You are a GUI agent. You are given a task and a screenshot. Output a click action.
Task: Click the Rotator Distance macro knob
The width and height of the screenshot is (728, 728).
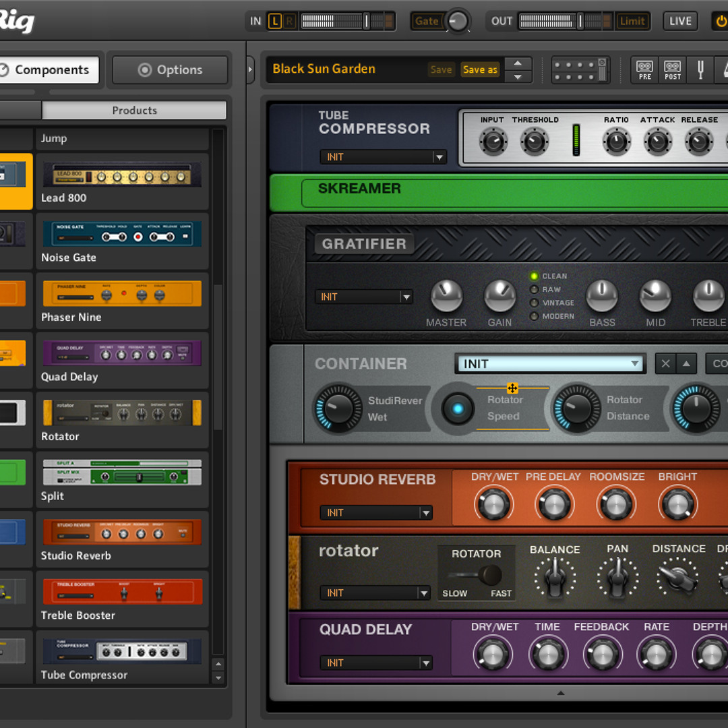click(x=577, y=408)
